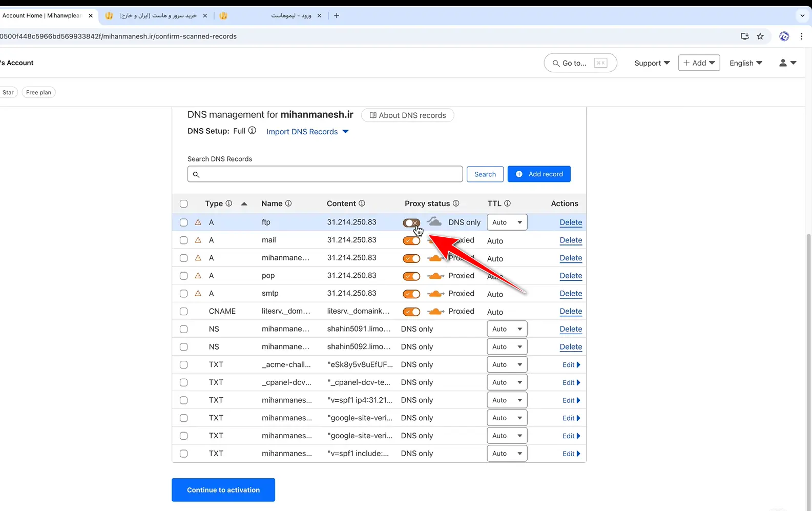Toggle proxy switch for CNAME litesrv record
This screenshot has height=511, width=812.
[411, 312]
